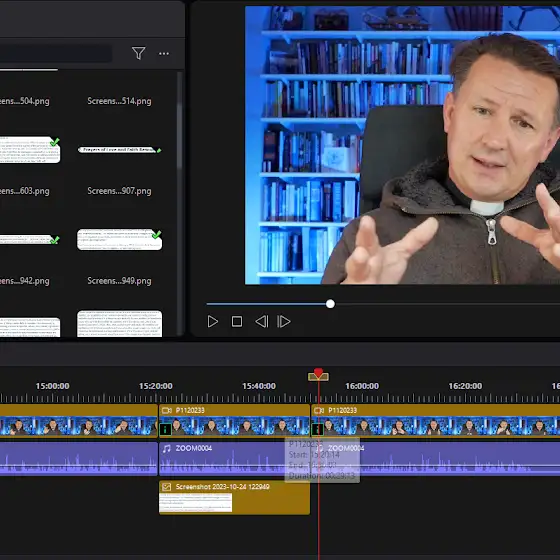
Task: Click the 15:40:00 mark on the timeline ruler
Action: point(259,386)
